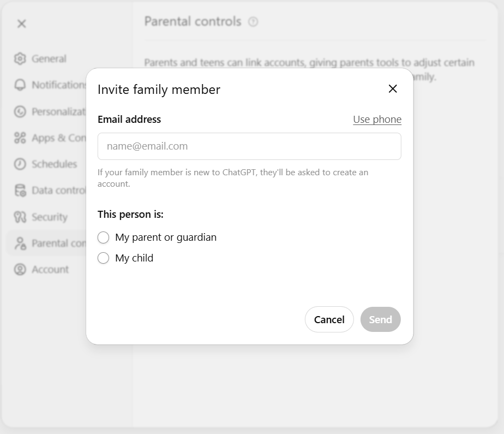Choose the 'My child' option
Viewport: 504px width, 434px height.
[103, 258]
